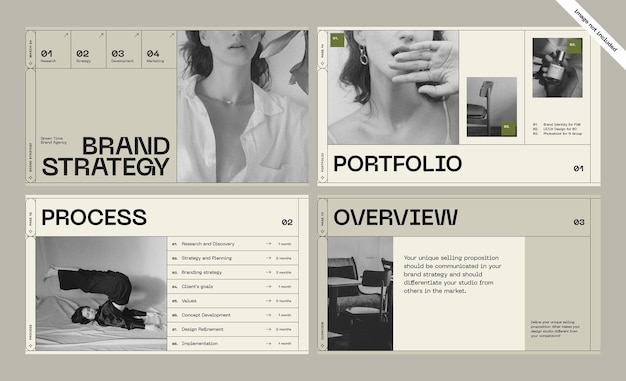The image size is (626, 381).
Task: Select the Concept Development list row
Action: pyautogui.click(x=233, y=315)
